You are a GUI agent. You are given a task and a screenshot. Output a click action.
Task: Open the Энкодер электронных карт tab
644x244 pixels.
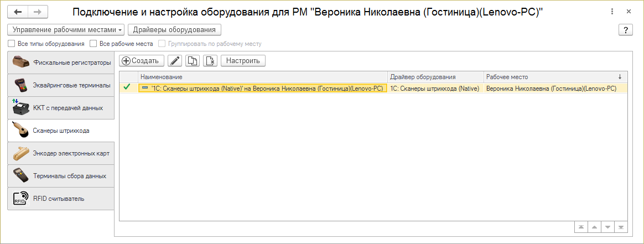pyautogui.click(x=60, y=153)
